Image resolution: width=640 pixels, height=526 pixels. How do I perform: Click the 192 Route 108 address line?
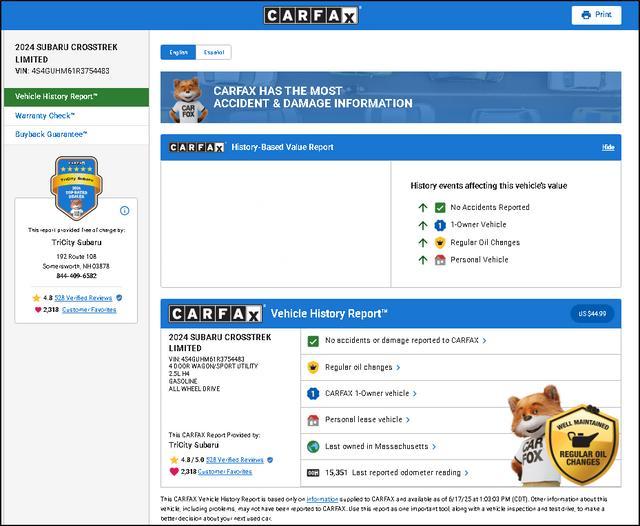[x=76, y=257]
